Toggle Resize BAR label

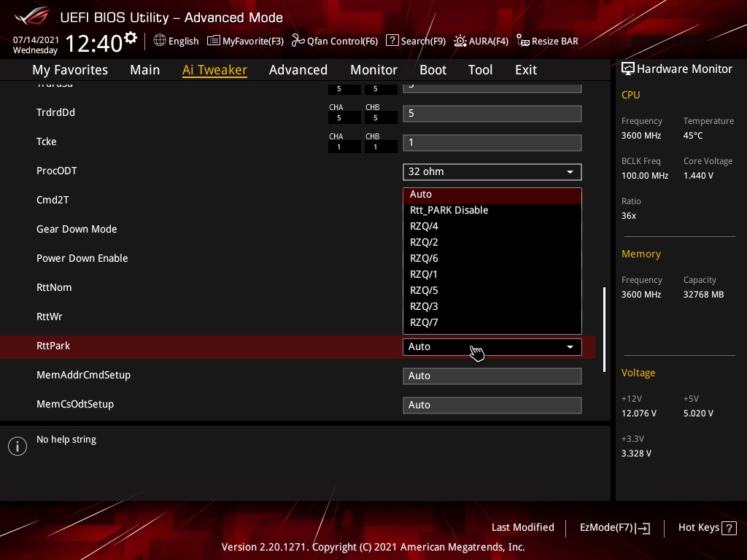tap(555, 41)
